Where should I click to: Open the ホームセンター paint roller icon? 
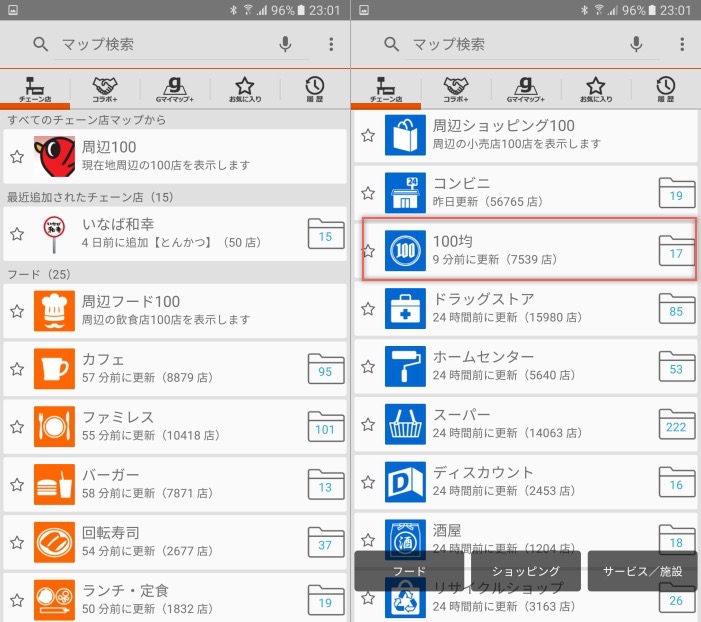pyautogui.click(x=405, y=366)
